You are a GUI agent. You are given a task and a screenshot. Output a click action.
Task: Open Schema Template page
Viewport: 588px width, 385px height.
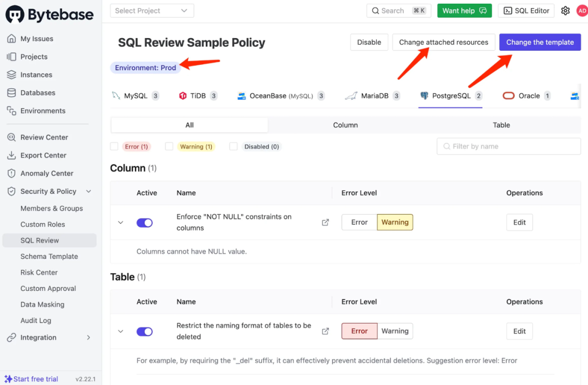(49, 256)
